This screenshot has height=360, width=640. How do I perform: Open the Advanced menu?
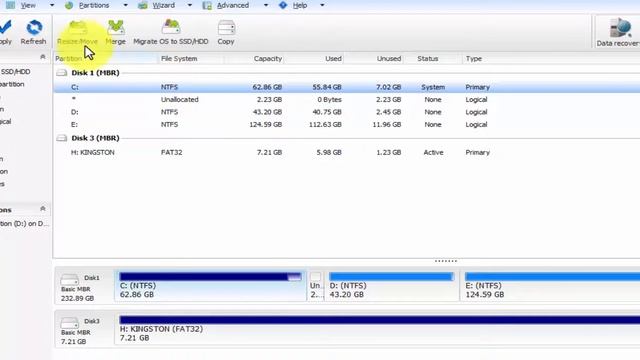pos(233,5)
